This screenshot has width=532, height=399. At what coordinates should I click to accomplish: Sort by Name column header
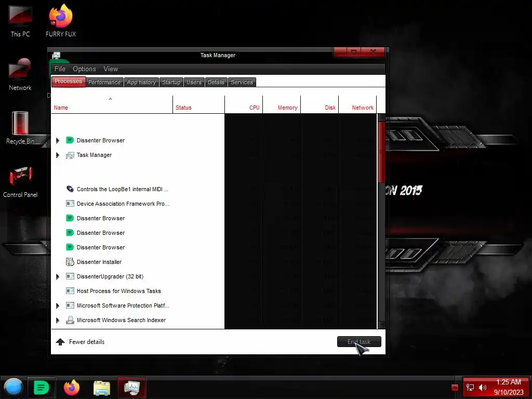pyautogui.click(x=112, y=104)
